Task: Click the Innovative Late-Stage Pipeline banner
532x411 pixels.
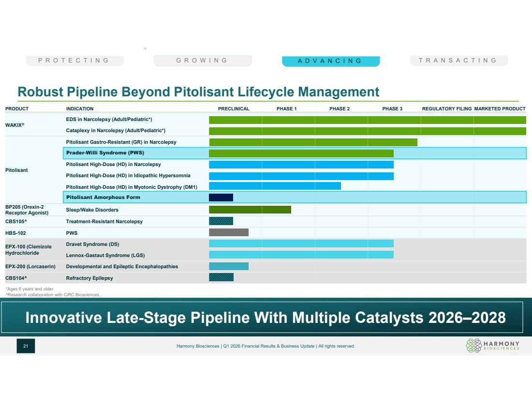Action: (x=262, y=317)
